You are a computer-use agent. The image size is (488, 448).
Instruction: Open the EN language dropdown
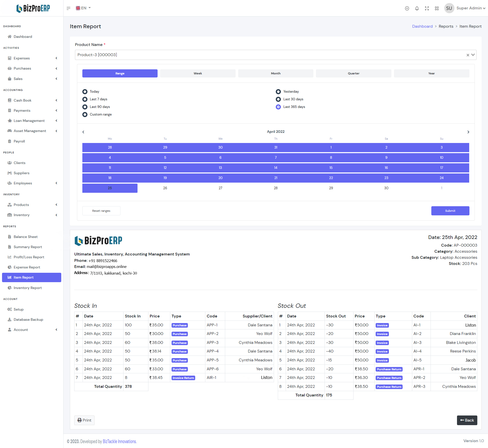[83, 8]
